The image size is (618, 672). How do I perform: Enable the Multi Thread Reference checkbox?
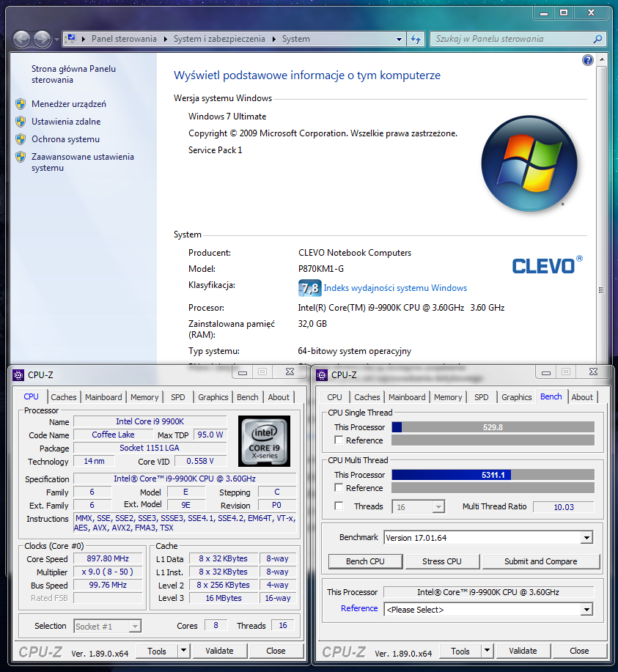pyautogui.click(x=339, y=488)
